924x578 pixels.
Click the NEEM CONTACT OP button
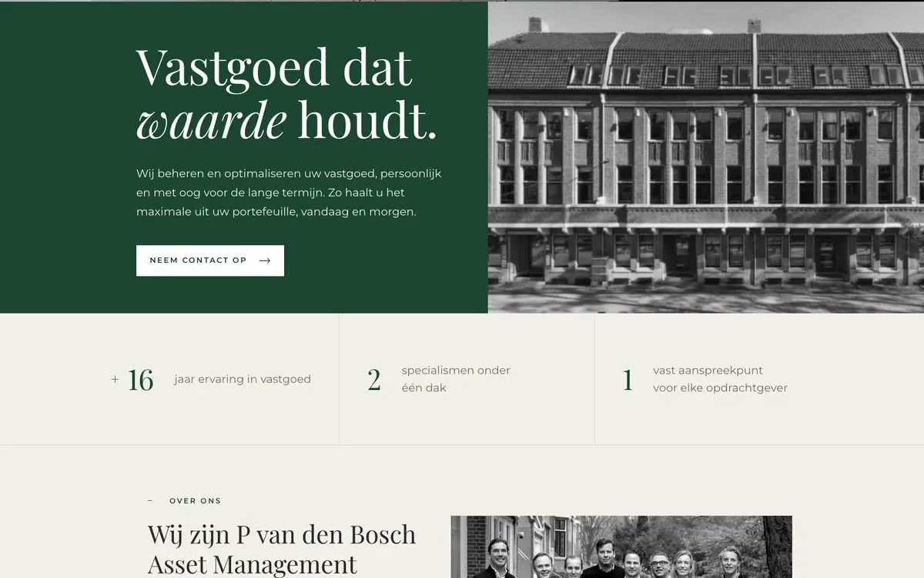(210, 260)
